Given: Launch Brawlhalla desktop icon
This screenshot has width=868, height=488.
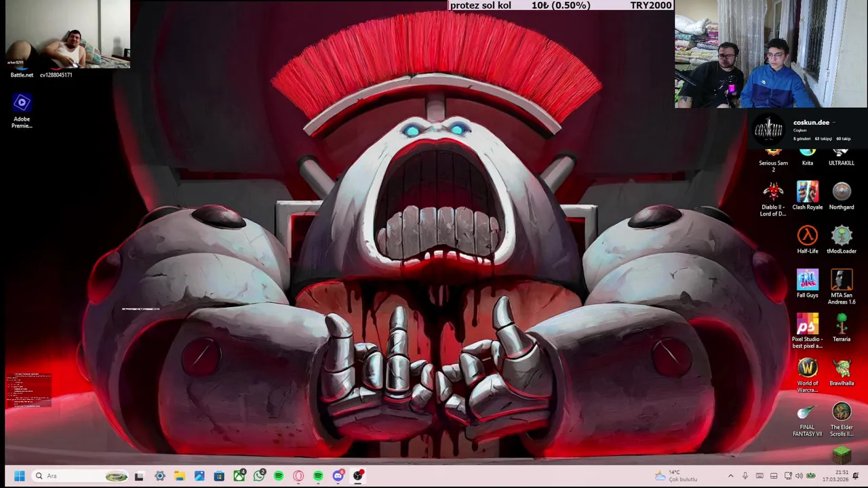Looking at the screenshot, I should point(842,372).
